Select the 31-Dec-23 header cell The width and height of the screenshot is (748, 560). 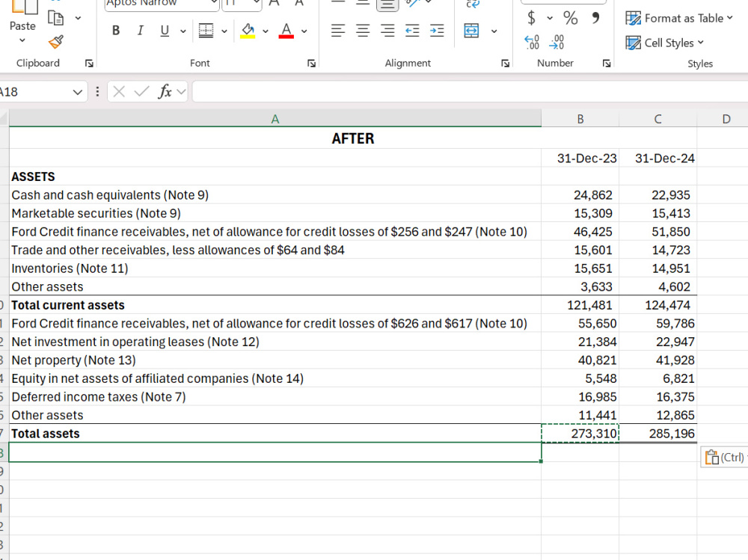click(x=580, y=158)
